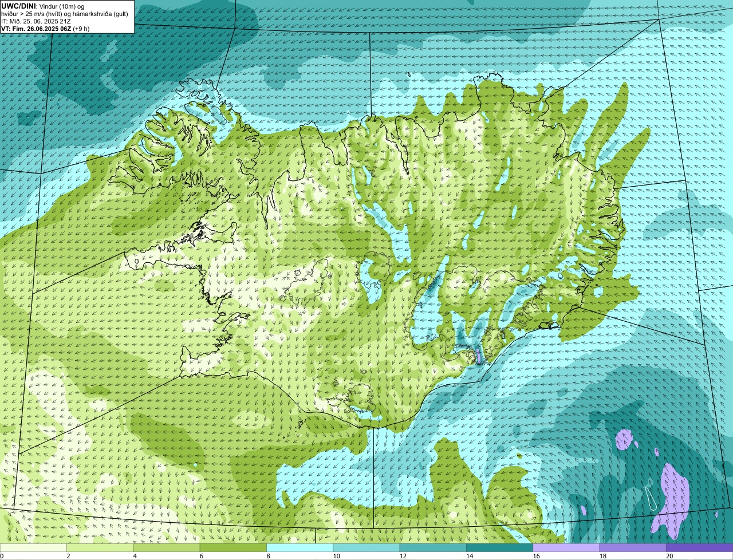Click the '0' scale label
The height and width of the screenshot is (560, 733).
click(2, 556)
